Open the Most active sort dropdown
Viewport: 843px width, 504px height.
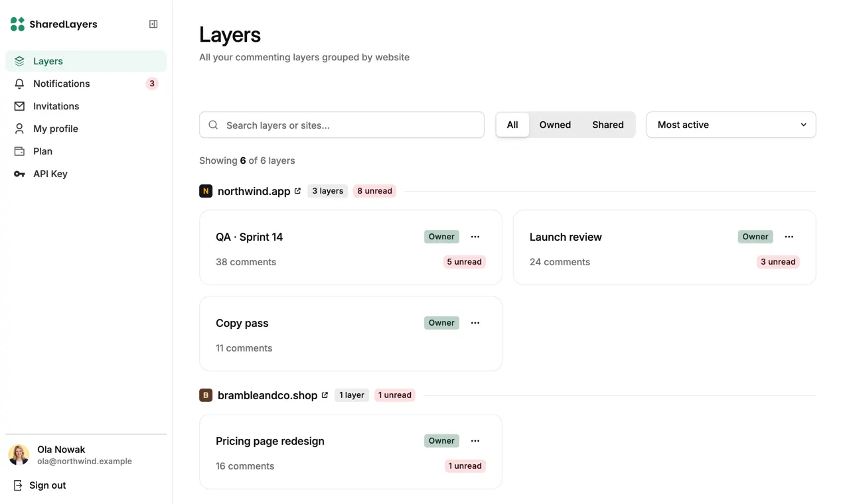pyautogui.click(x=731, y=125)
